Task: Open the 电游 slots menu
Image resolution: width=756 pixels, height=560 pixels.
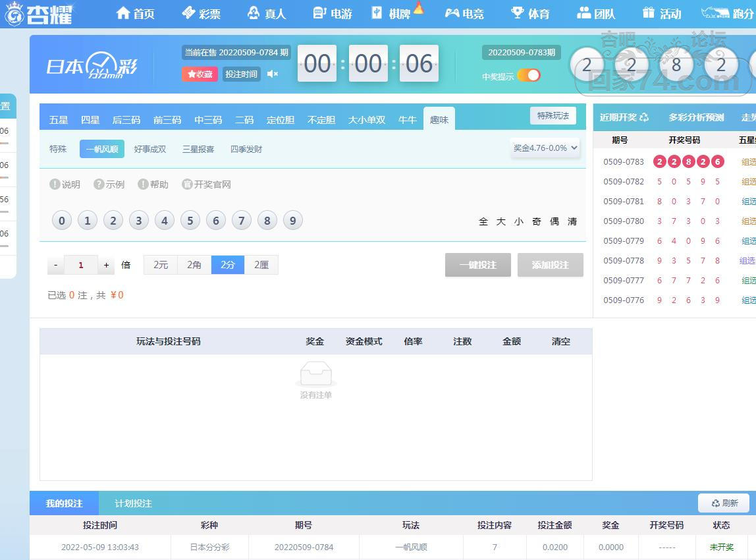Action: pos(333,13)
